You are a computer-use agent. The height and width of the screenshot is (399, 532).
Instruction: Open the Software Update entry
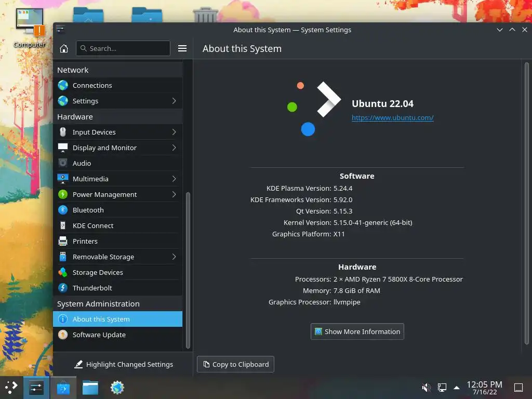tap(118, 335)
